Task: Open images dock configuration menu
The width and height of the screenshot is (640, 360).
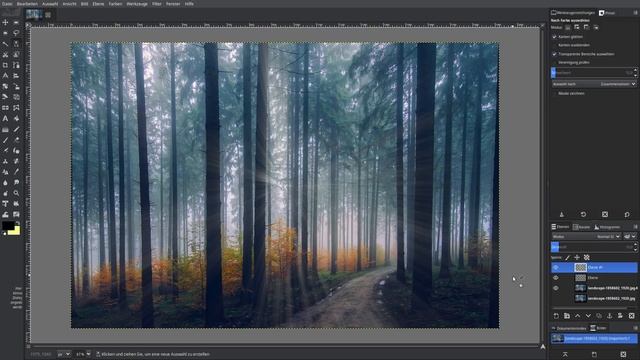Action: tap(635, 328)
